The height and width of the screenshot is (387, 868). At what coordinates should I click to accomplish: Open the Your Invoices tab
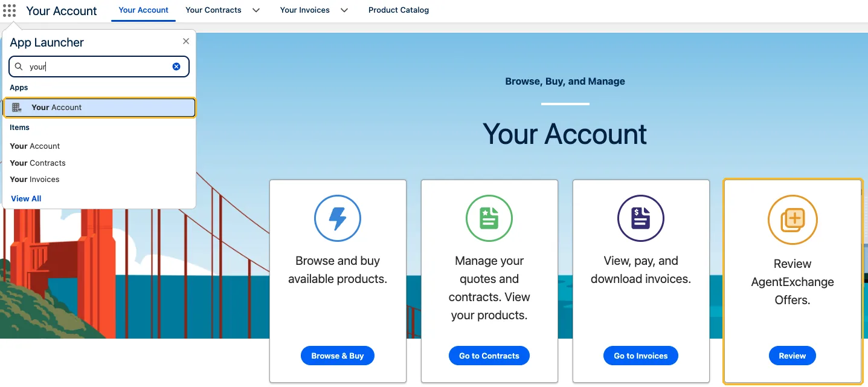tap(305, 10)
